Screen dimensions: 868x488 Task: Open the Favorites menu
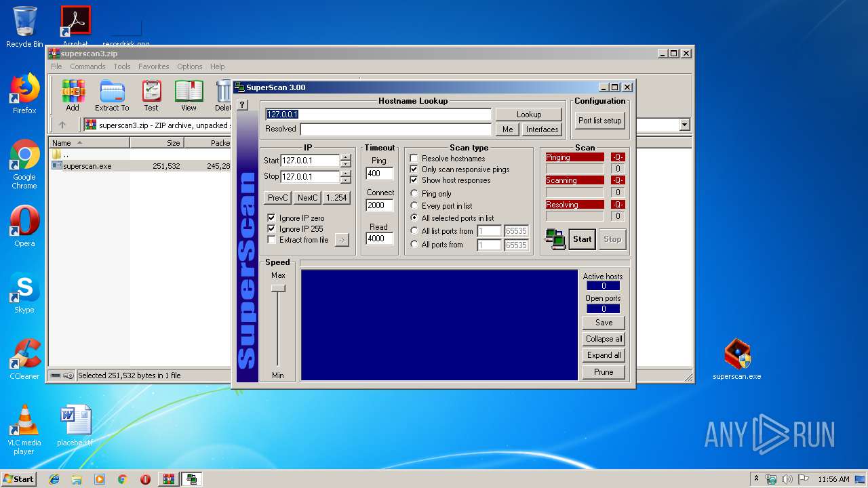[154, 66]
